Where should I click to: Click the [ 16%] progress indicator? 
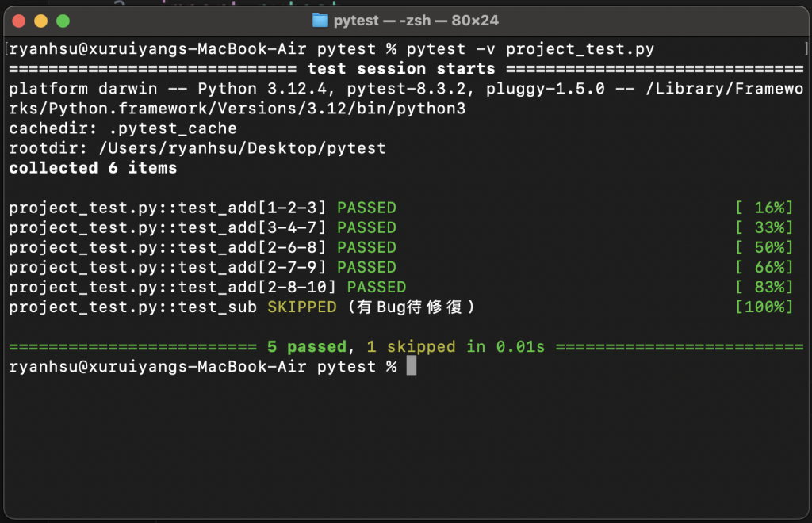tap(764, 208)
